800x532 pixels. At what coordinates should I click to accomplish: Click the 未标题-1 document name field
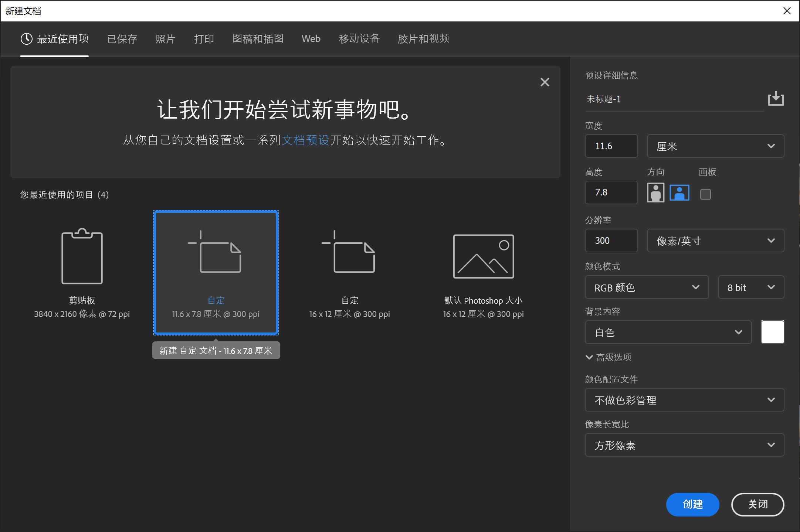click(674, 99)
